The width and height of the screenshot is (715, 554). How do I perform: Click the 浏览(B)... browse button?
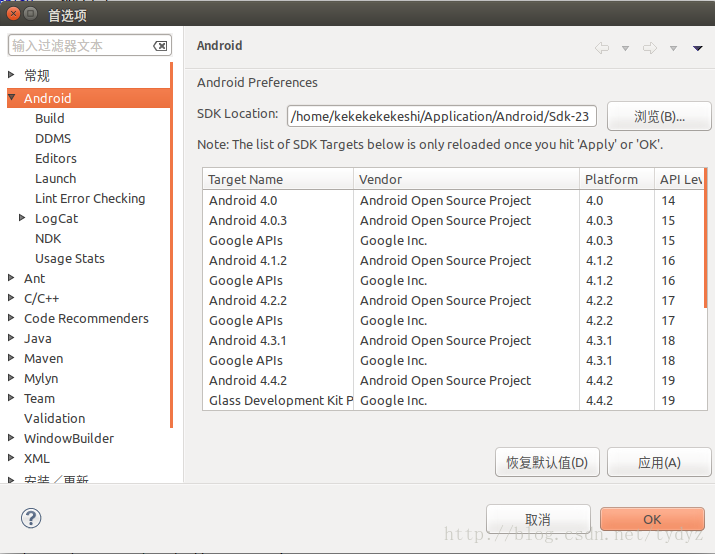[x=659, y=116]
